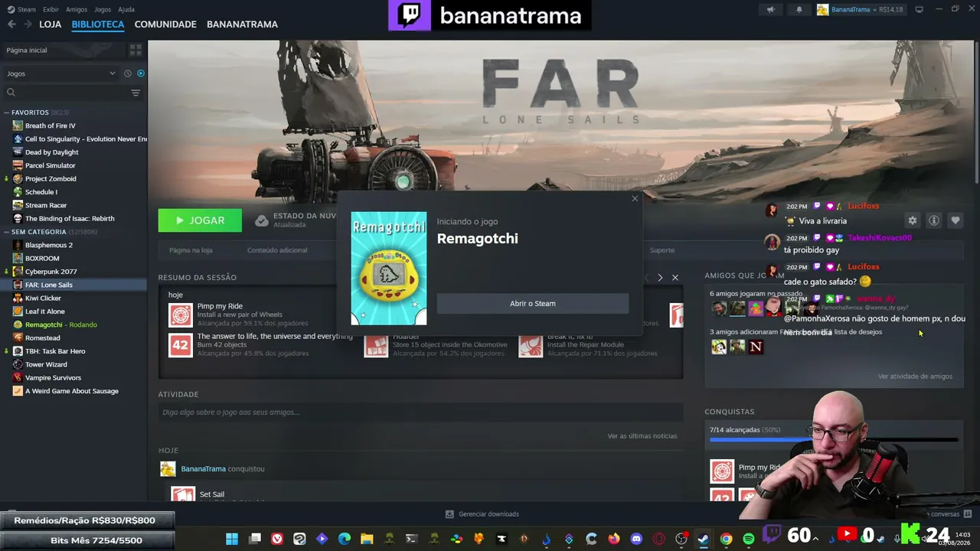Toggle the ready-to-play filter icon
This screenshot has width=980, height=551.
click(x=141, y=73)
